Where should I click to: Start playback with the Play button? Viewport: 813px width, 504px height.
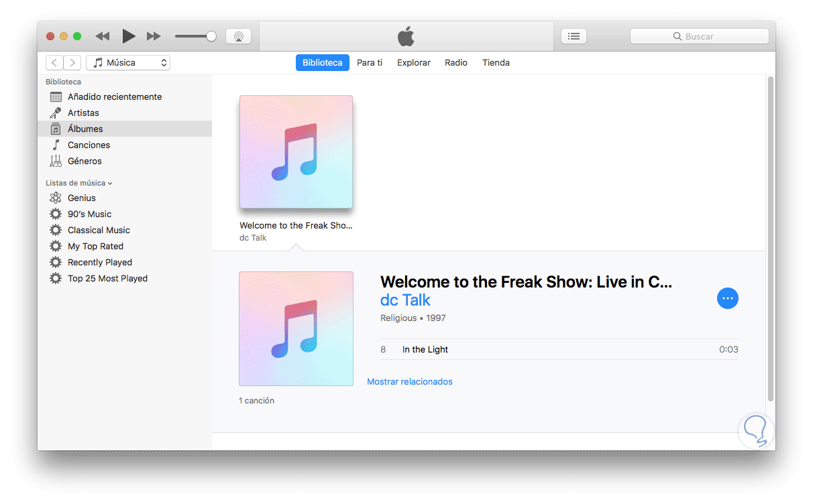coord(129,36)
